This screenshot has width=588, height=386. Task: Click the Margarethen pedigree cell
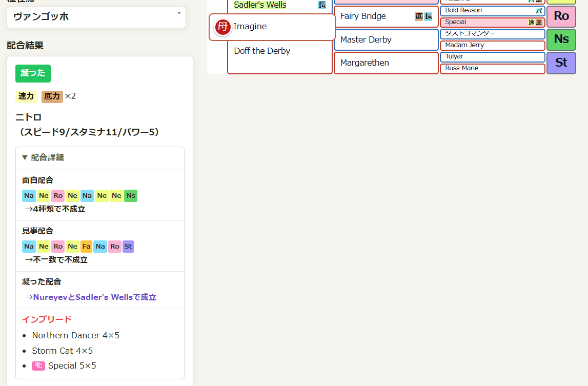point(386,63)
